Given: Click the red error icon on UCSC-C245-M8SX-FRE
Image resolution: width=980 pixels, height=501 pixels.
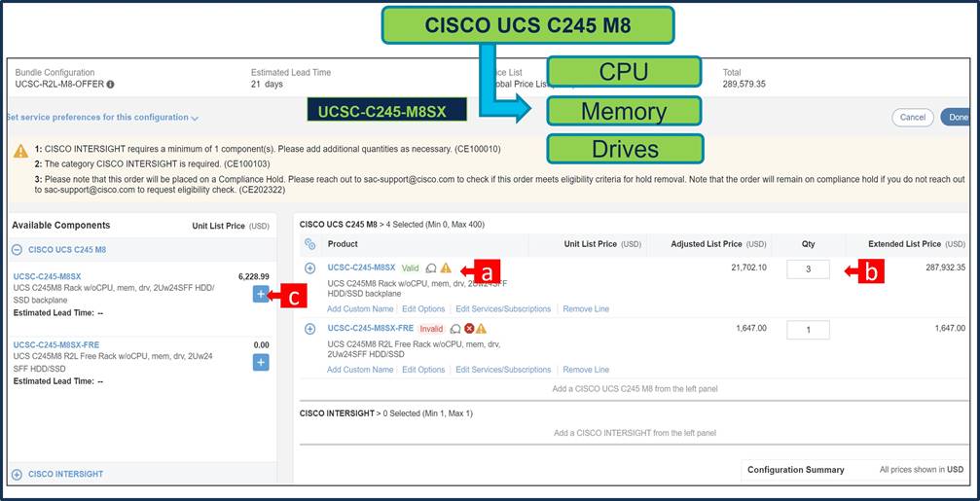Looking at the screenshot, I should tap(469, 329).
